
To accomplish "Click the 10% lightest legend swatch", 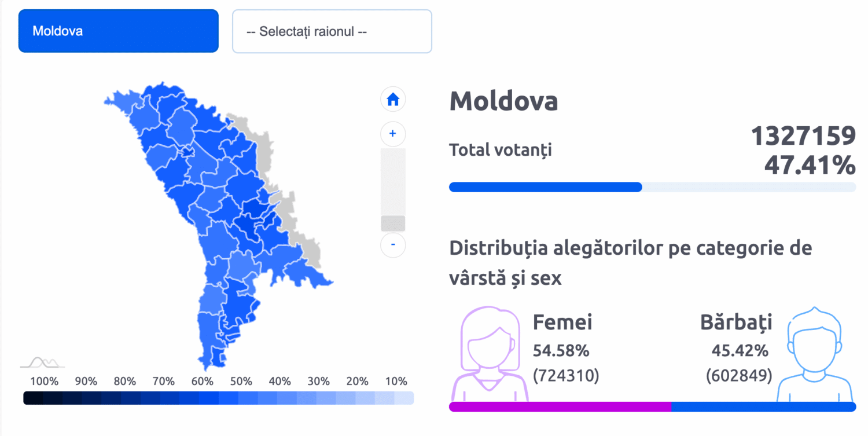I will tap(404, 398).
